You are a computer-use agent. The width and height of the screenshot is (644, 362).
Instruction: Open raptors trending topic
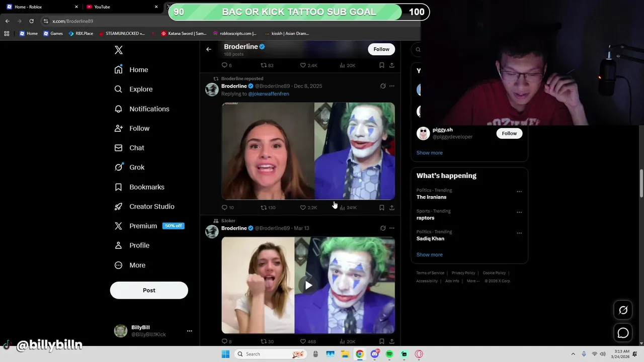click(x=425, y=218)
